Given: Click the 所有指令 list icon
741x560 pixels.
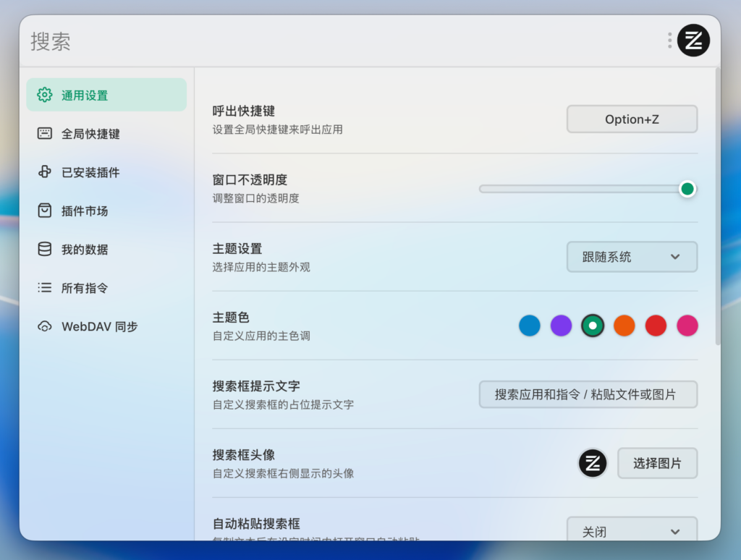Looking at the screenshot, I should (x=44, y=288).
